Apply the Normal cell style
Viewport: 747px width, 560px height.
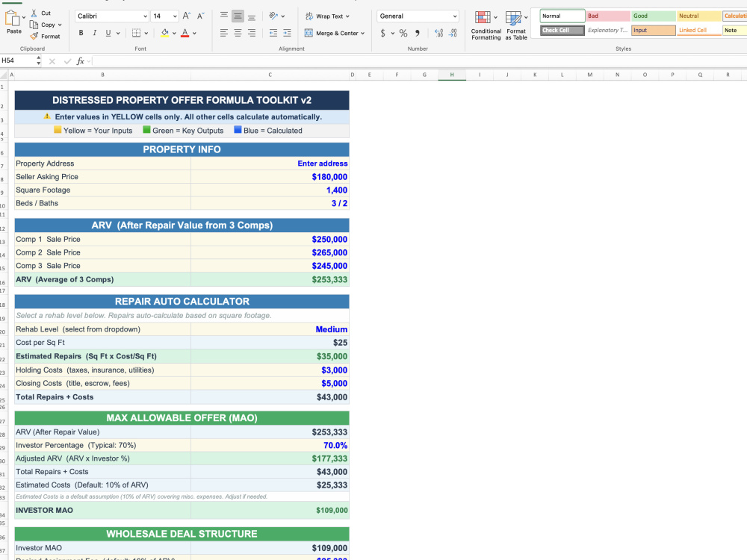tap(562, 16)
